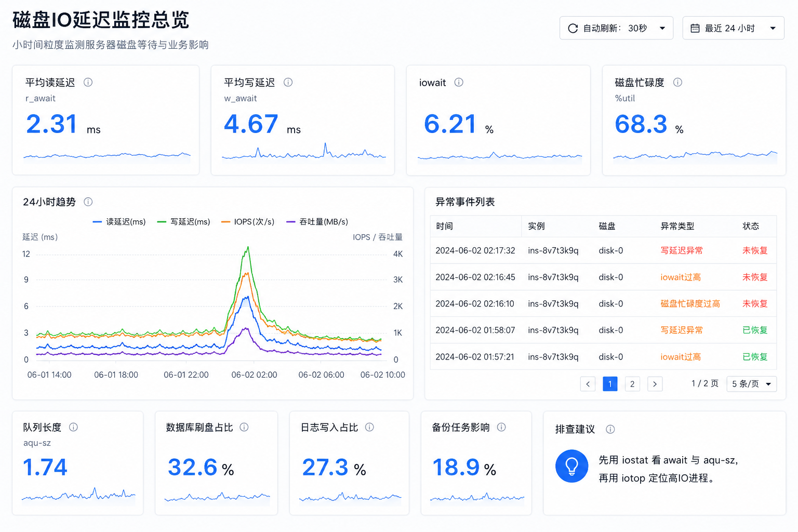This screenshot has width=798, height=532.
Task: Toggle 吞吐量(MB/s) legend color marker
Action: pos(291,222)
